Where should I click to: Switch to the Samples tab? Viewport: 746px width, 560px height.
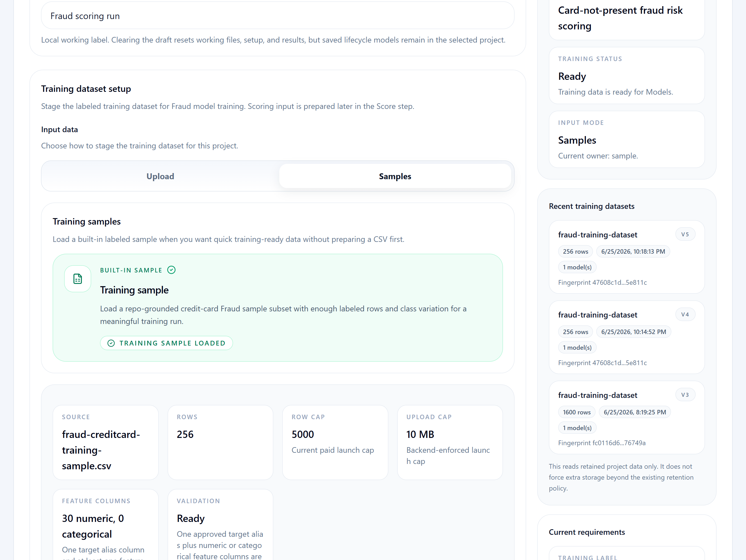pyautogui.click(x=395, y=176)
